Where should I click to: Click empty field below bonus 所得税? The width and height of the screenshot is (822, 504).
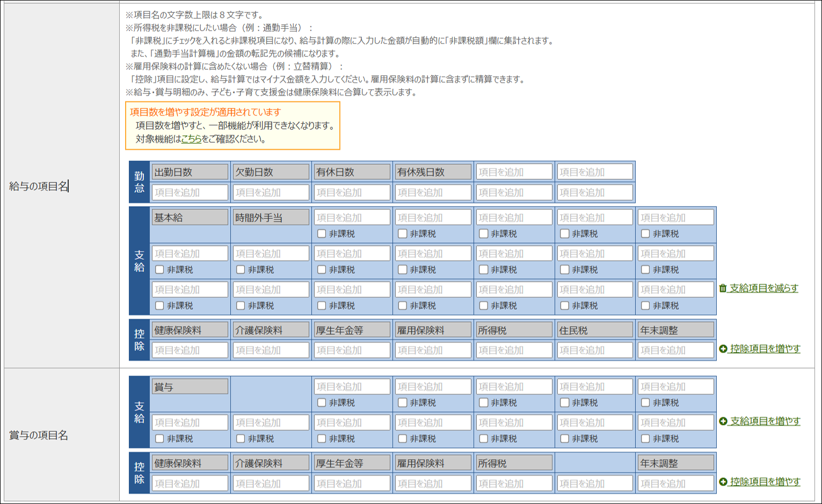(514, 484)
